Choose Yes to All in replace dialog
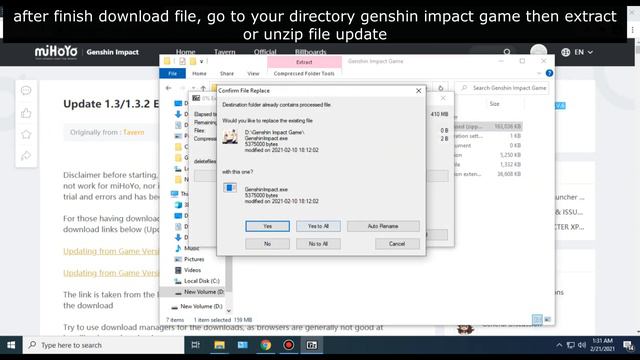The width and height of the screenshot is (640, 360). [318, 226]
